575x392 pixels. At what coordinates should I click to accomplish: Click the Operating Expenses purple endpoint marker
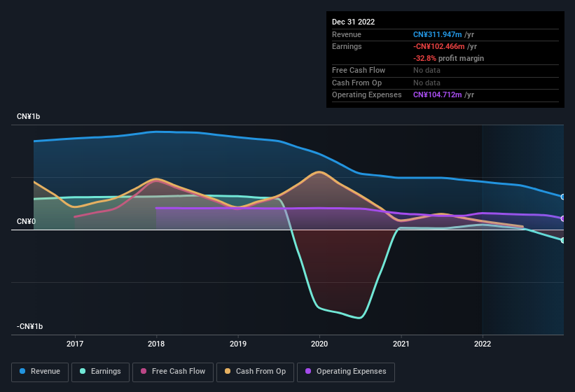tap(563, 218)
